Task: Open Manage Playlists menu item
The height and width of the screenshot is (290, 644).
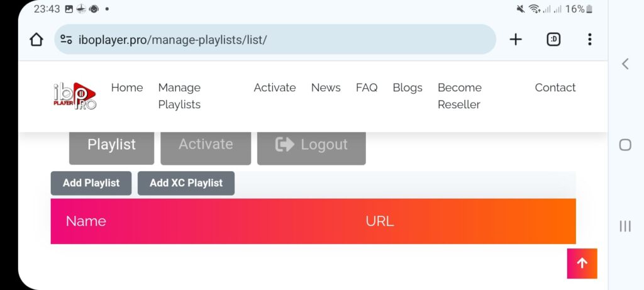Action: click(179, 96)
